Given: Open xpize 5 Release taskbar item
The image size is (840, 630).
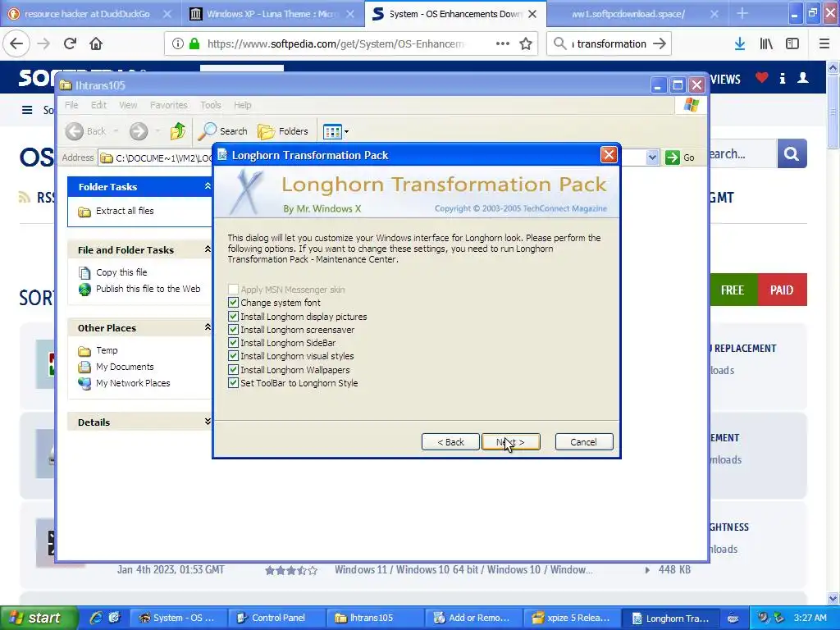Looking at the screenshot, I should pos(571,618).
